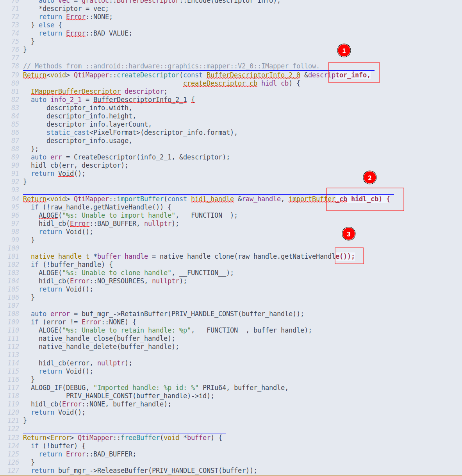Click the Return link on line 79
Image resolution: width=462 pixels, height=476 pixels.
point(34,75)
